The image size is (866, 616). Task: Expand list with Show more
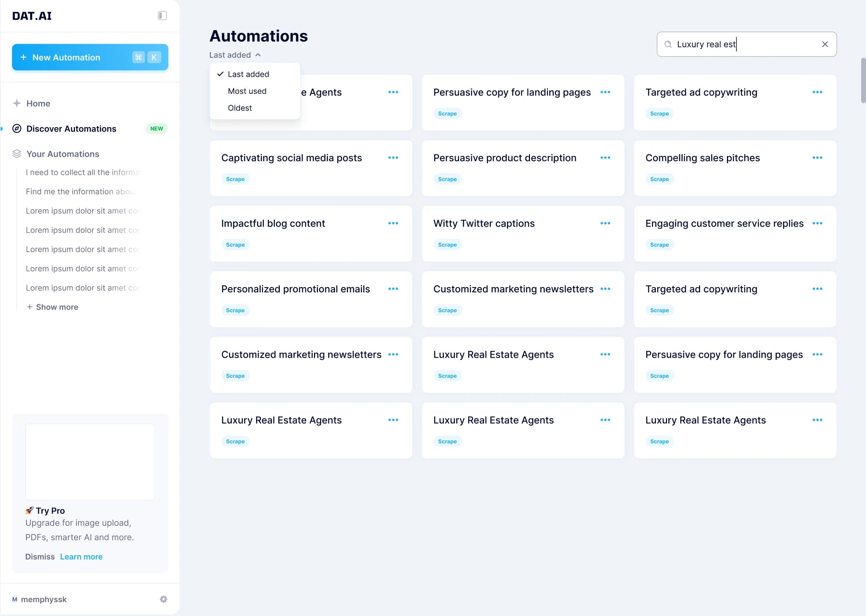click(52, 307)
